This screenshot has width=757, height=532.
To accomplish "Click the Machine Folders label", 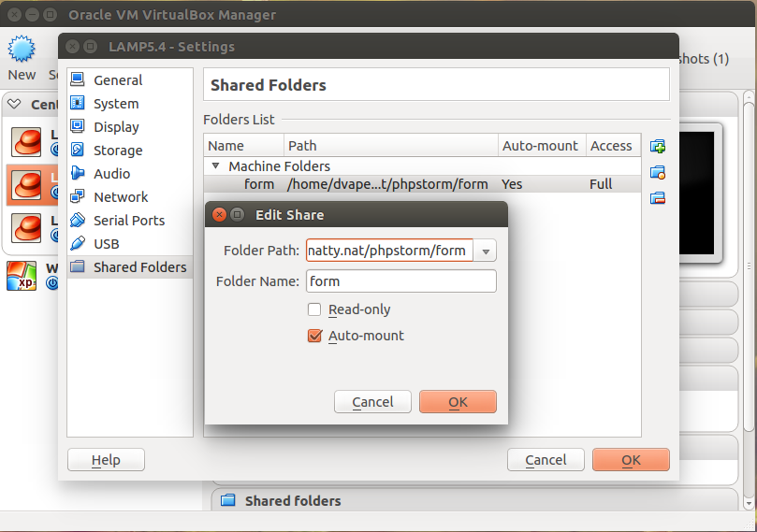I will tap(279, 165).
